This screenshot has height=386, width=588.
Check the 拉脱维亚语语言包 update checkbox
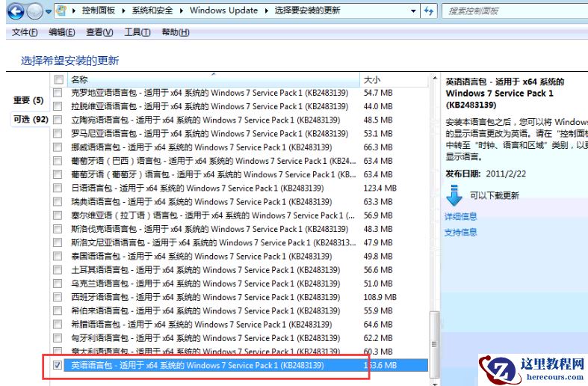click(58, 106)
